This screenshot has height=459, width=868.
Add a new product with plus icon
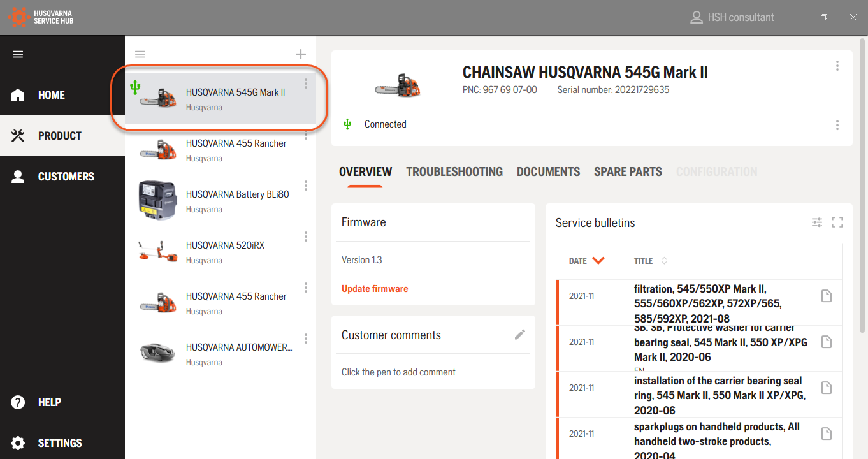301,54
